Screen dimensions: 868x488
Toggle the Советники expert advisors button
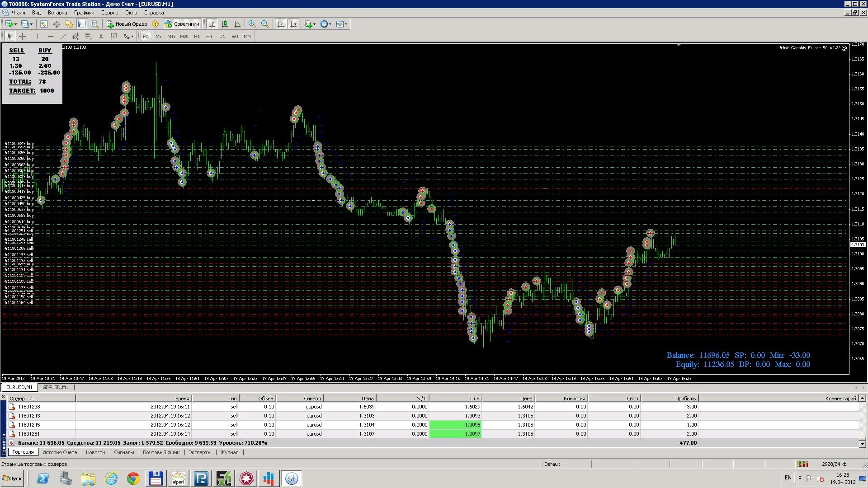(182, 24)
